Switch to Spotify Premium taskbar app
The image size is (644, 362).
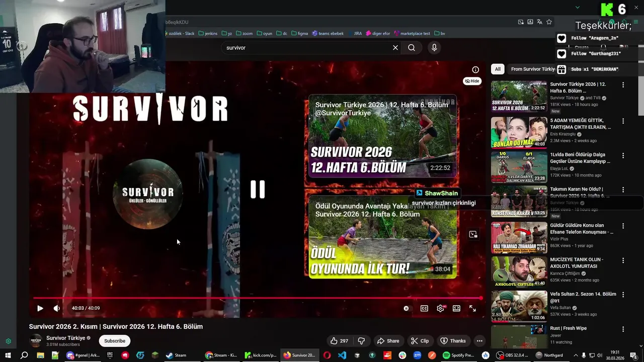(x=458, y=355)
